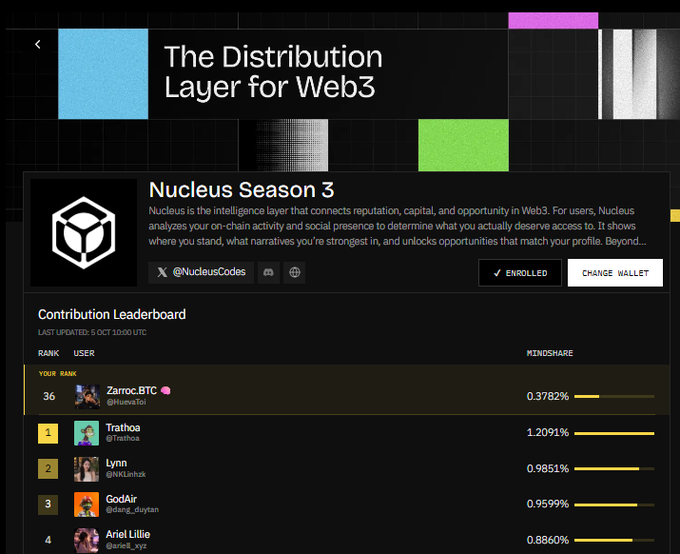680x554 pixels.
Task: Click the rank number 4
Action: pos(48,540)
